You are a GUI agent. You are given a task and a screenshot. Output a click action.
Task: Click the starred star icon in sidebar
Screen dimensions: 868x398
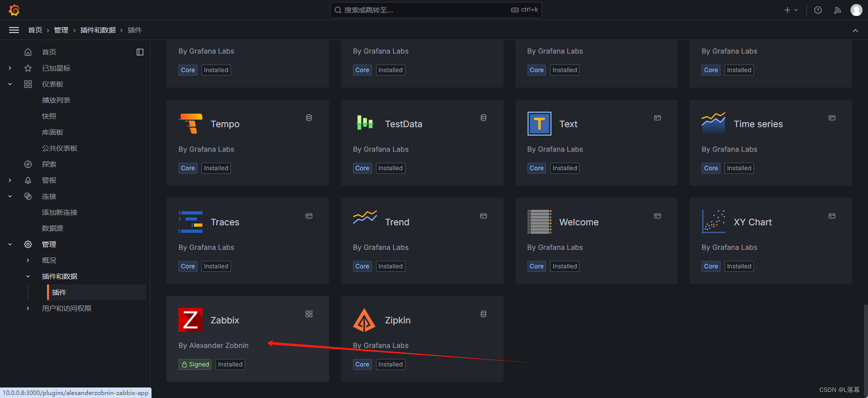(28, 68)
